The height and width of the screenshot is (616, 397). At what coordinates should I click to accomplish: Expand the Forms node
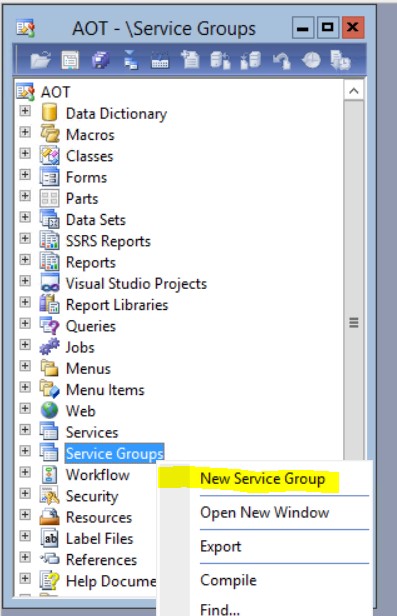(25, 174)
